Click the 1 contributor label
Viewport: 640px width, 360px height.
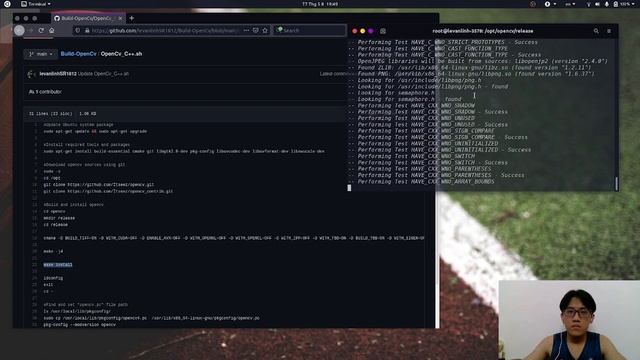(45, 92)
